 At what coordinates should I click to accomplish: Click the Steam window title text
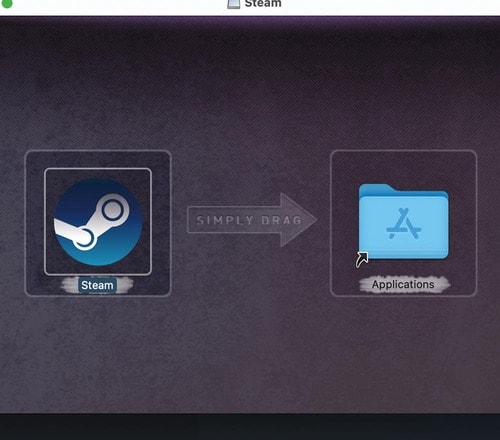[x=263, y=3]
